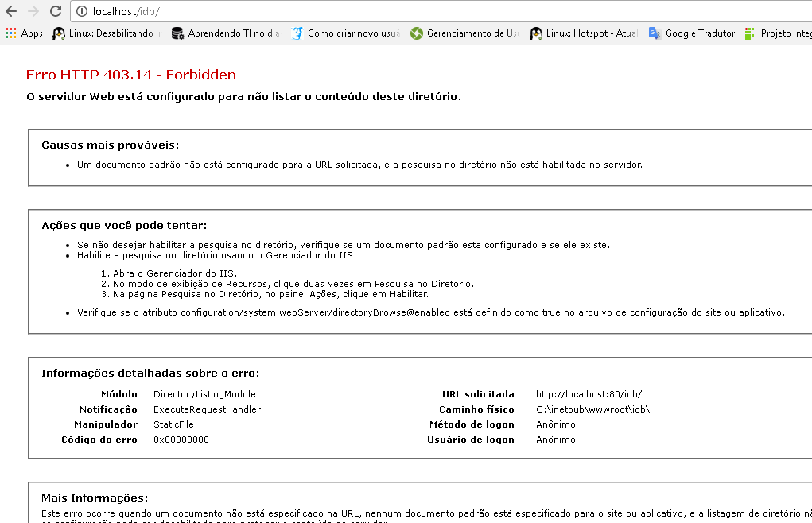This screenshot has height=523, width=812.
Task: Click the database icon of Aprendendo TI bookmark
Action: 177,33
